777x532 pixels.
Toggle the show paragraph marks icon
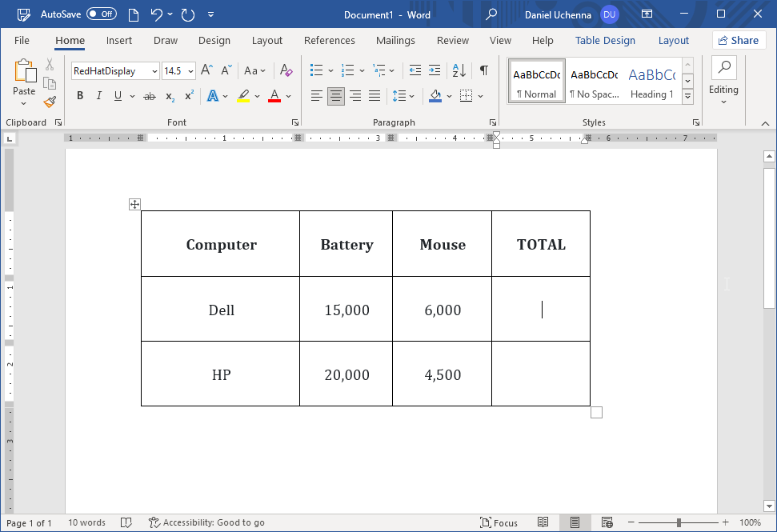(x=483, y=70)
